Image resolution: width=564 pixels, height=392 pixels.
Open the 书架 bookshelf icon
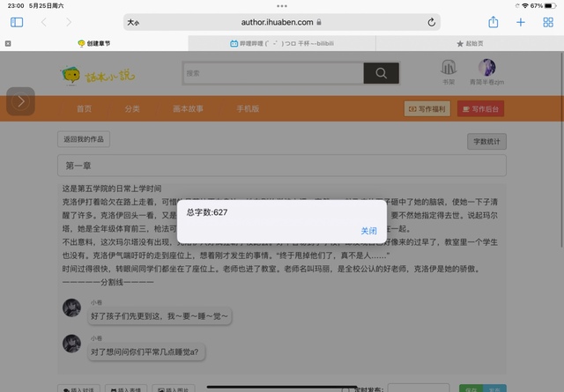coord(449,71)
